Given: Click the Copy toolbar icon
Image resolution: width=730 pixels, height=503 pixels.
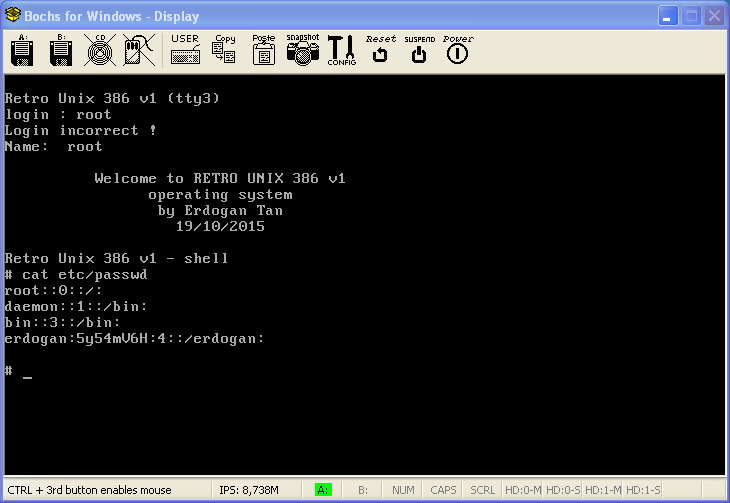Looking at the screenshot, I should (224, 50).
